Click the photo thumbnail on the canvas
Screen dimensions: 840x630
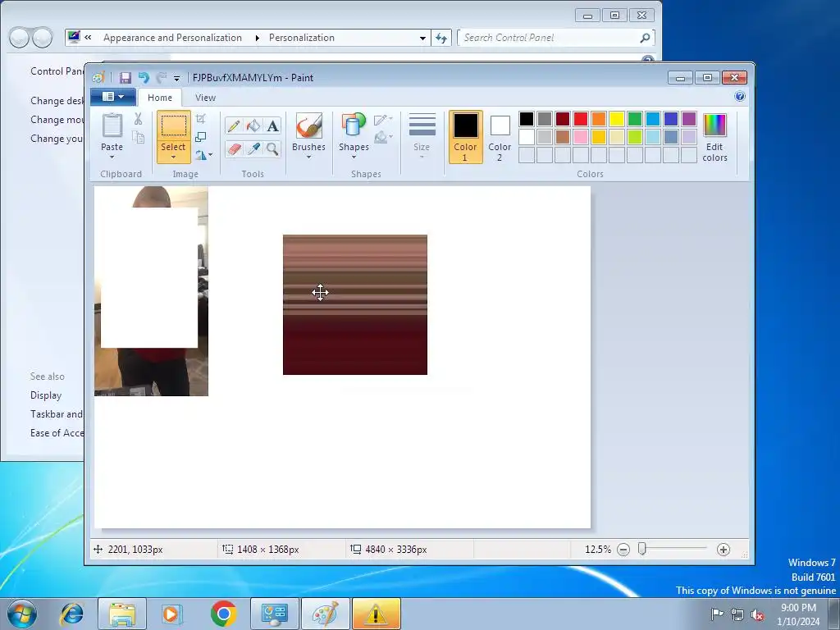pos(151,291)
